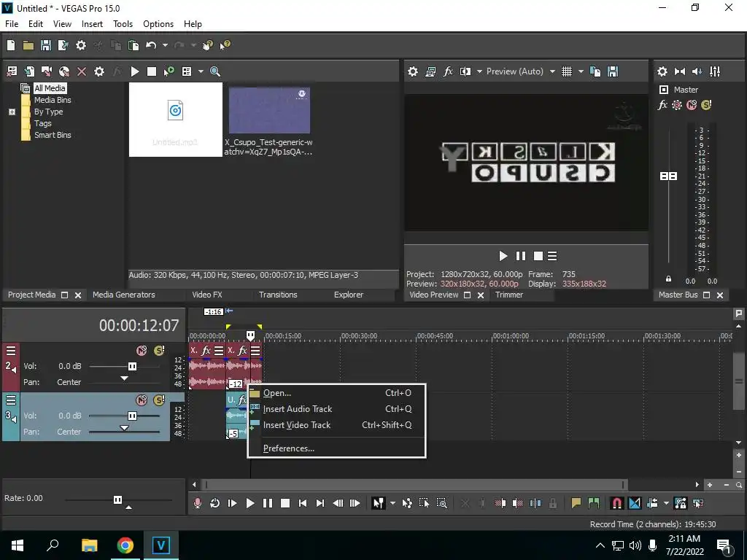
Task: Click the paste clipboard icon
Action: [133, 45]
